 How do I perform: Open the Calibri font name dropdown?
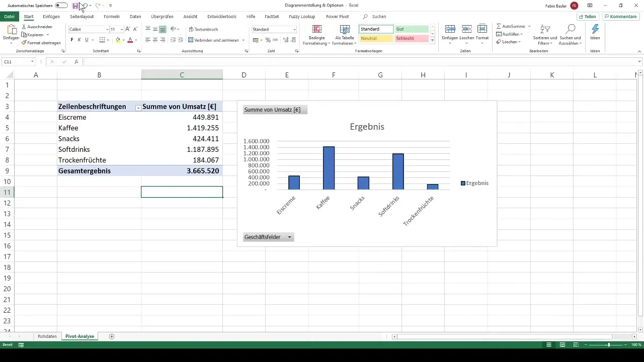click(x=107, y=30)
